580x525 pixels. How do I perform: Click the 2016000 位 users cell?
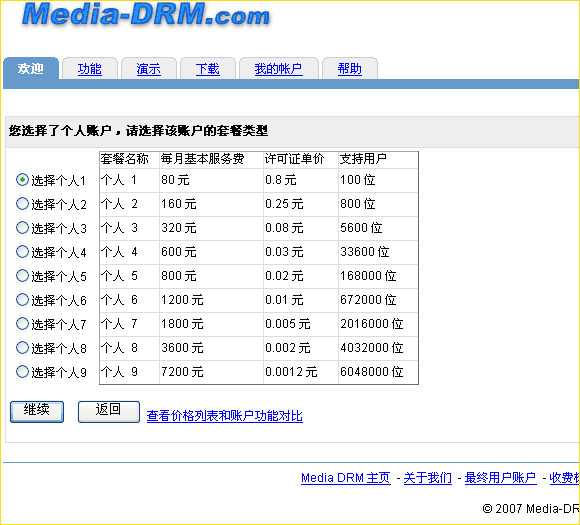(378, 324)
